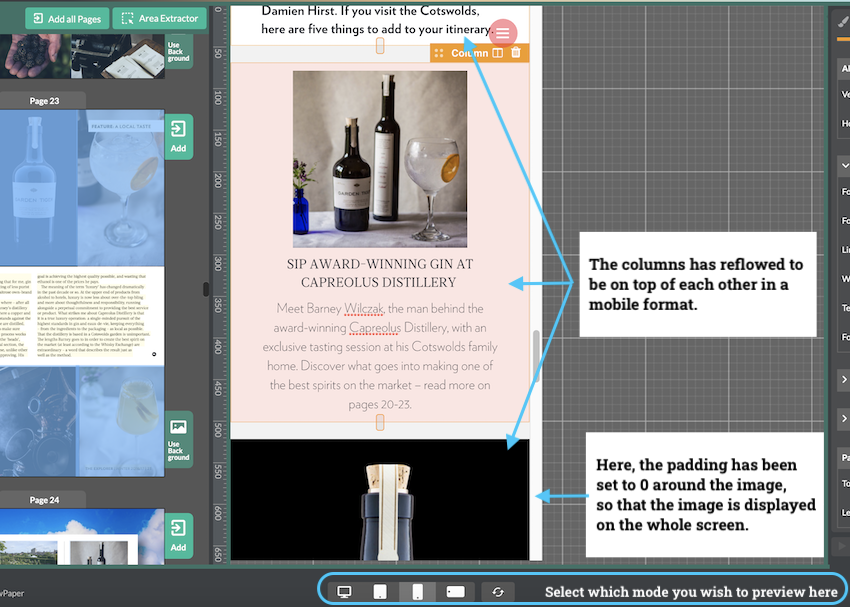Screen dimensions: 850x607
Task: Click the canvas vertical scrollbar
Action: point(537,356)
